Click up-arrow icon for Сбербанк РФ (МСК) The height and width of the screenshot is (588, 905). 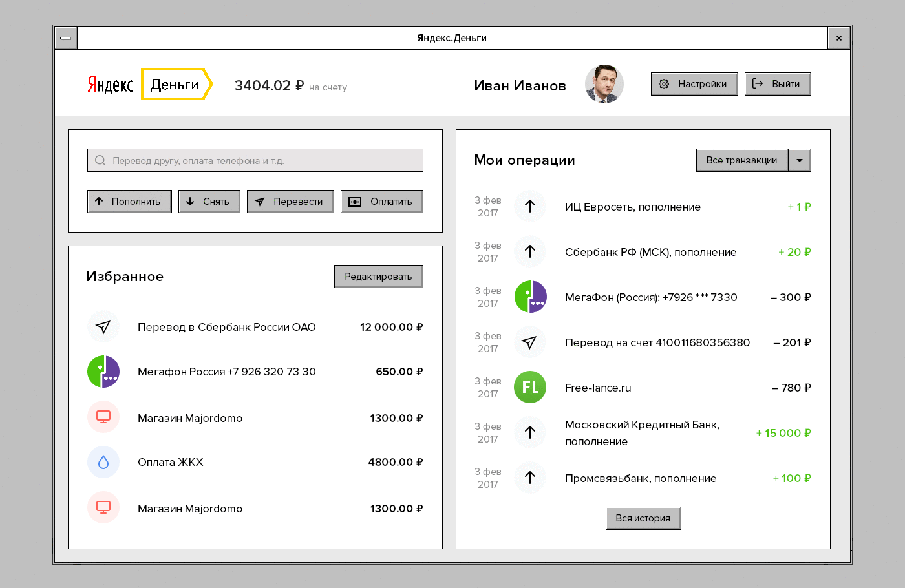coord(530,251)
